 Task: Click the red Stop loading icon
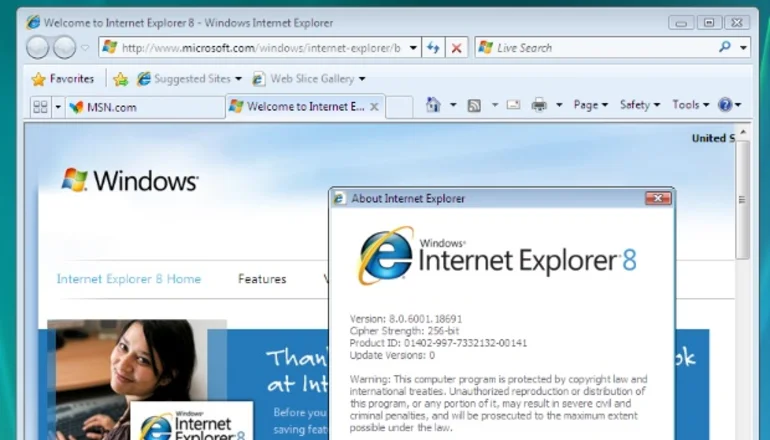(x=457, y=48)
